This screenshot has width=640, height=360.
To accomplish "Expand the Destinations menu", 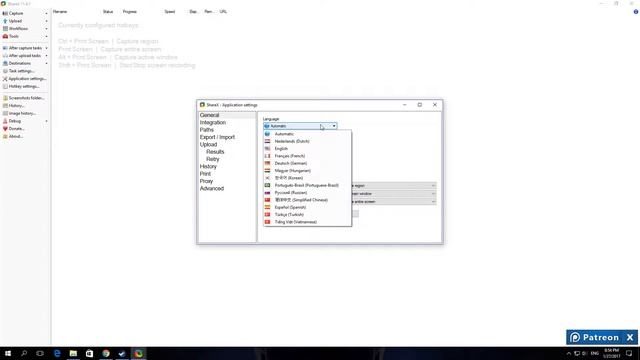I will pos(24,63).
